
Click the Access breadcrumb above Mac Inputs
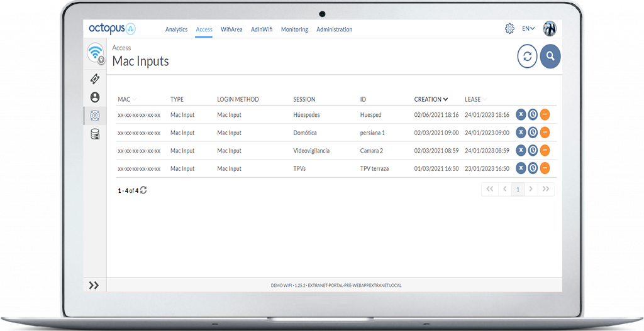[x=121, y=48]
